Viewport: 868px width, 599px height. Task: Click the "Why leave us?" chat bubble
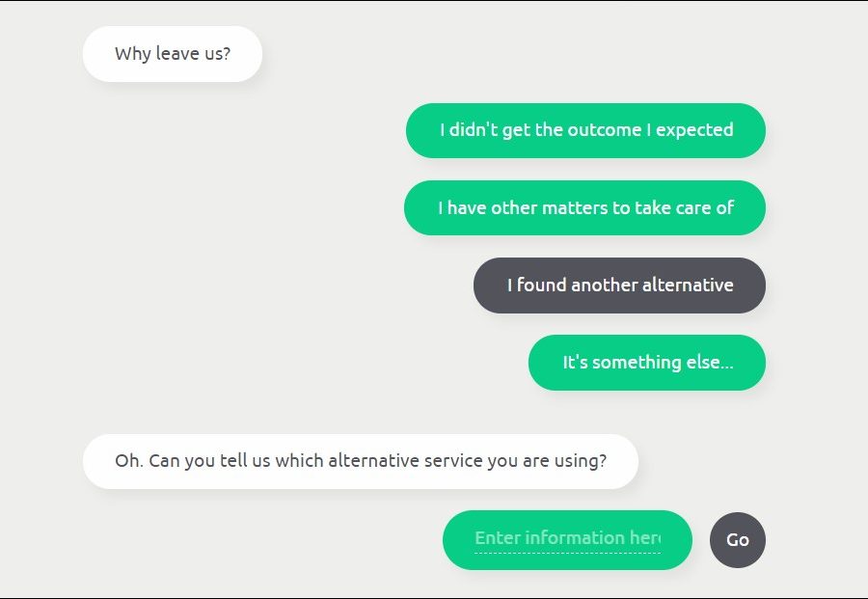point(173,54)
